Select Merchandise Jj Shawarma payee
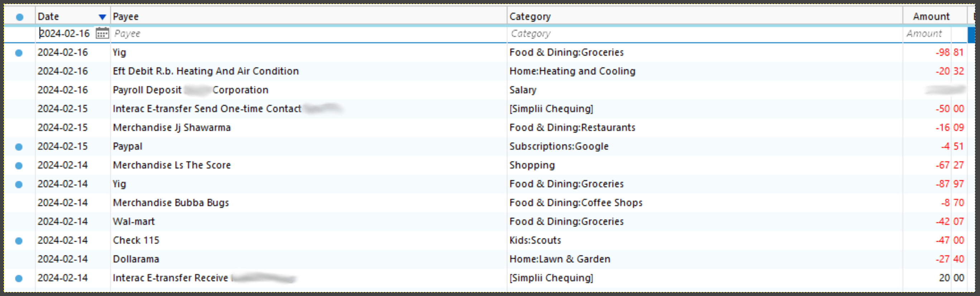This screenshot has width=980, height=296. click(172, 127)
